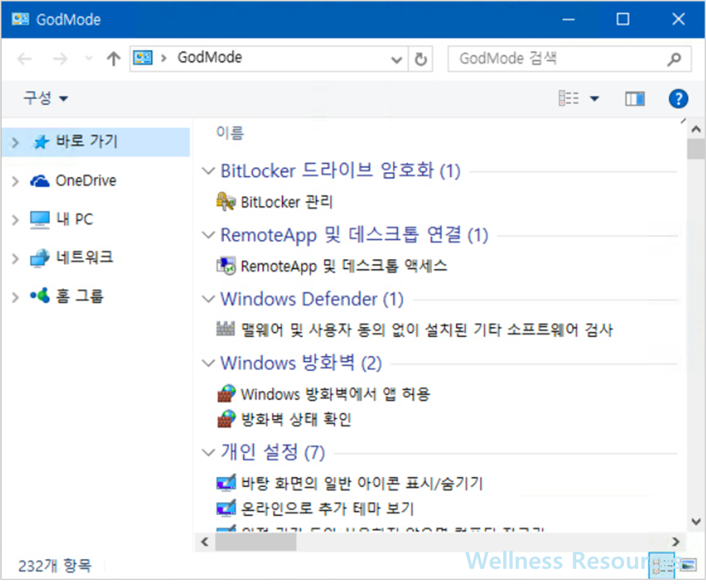Click the search magnifier icon
Screen dimensions: 706x588
[x=674, y=58]
